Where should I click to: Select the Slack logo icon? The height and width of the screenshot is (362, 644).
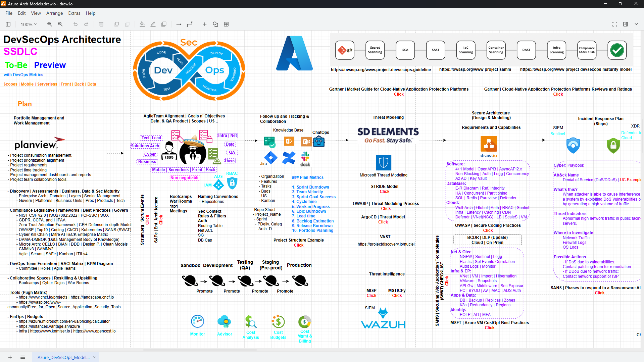point(305,159)
